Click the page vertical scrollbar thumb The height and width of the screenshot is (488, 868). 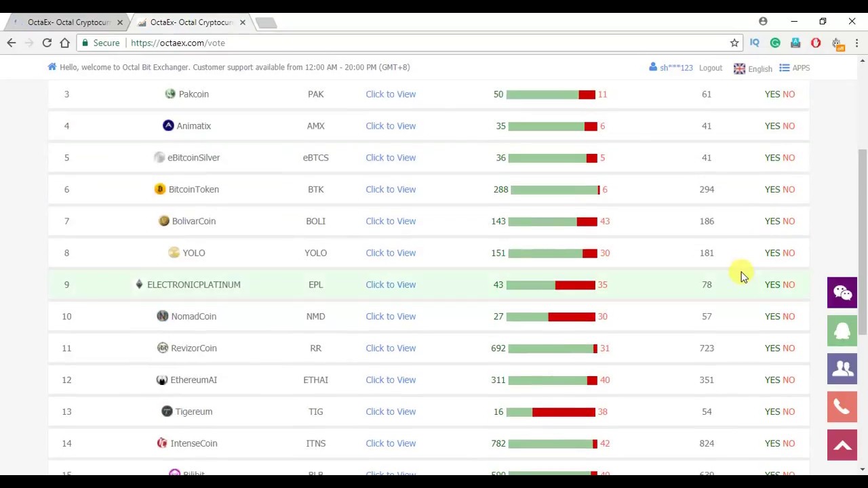click(862, 241)
